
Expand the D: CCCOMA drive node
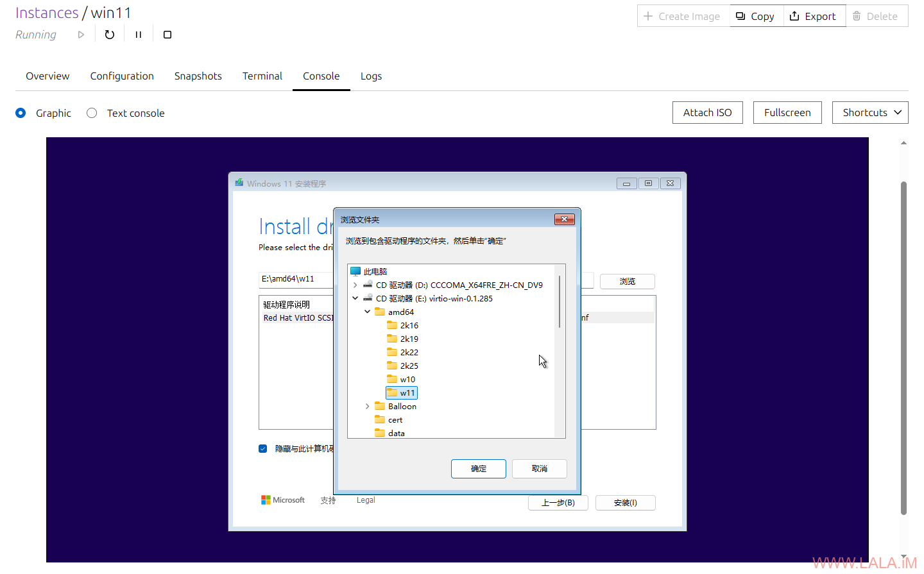tap(355, 285)
